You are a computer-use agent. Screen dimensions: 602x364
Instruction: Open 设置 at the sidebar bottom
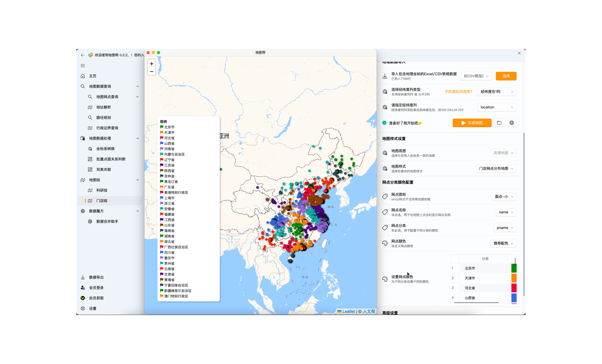tap(93, 309)
